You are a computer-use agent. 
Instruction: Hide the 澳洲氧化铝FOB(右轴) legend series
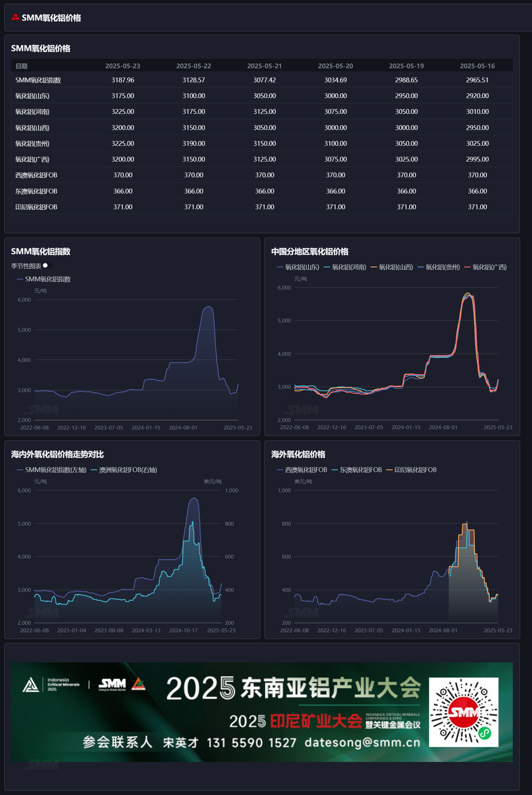(x=124, y=470)
